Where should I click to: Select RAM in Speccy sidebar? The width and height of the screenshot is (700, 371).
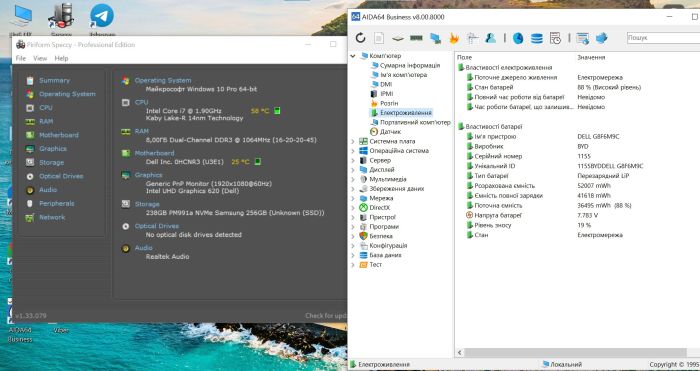pos(46,121)
